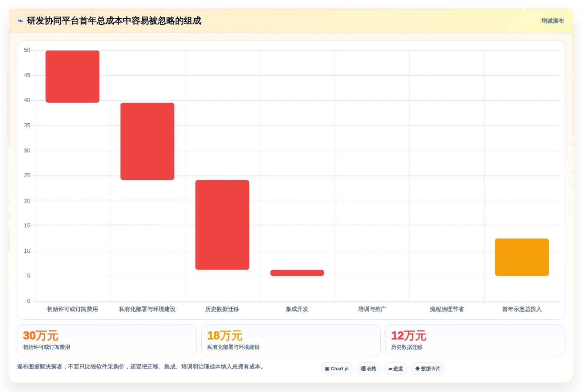The image size is (582, 392).
Task: Click y-axis value 50
Action: click(x=27, y=50)
